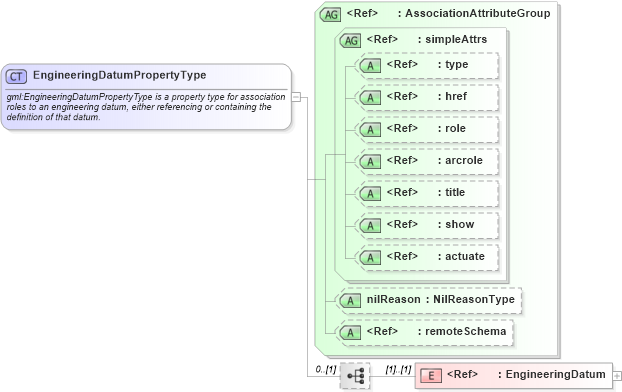622x392 pixels.
Task: Select the ': href' attribute label
Action: pos(452,96)
